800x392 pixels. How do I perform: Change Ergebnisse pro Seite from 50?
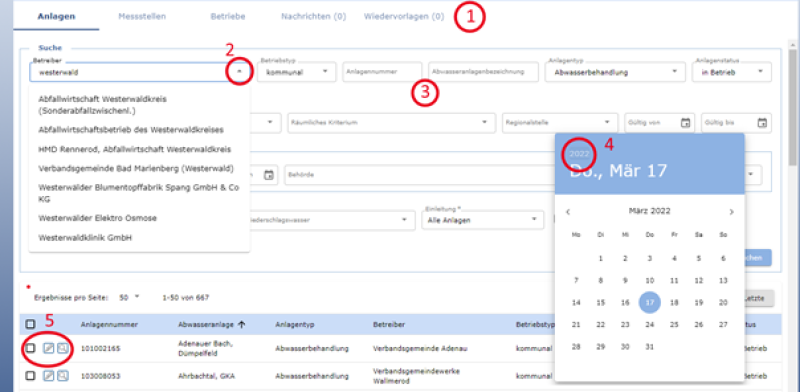(x=129, y=297)
